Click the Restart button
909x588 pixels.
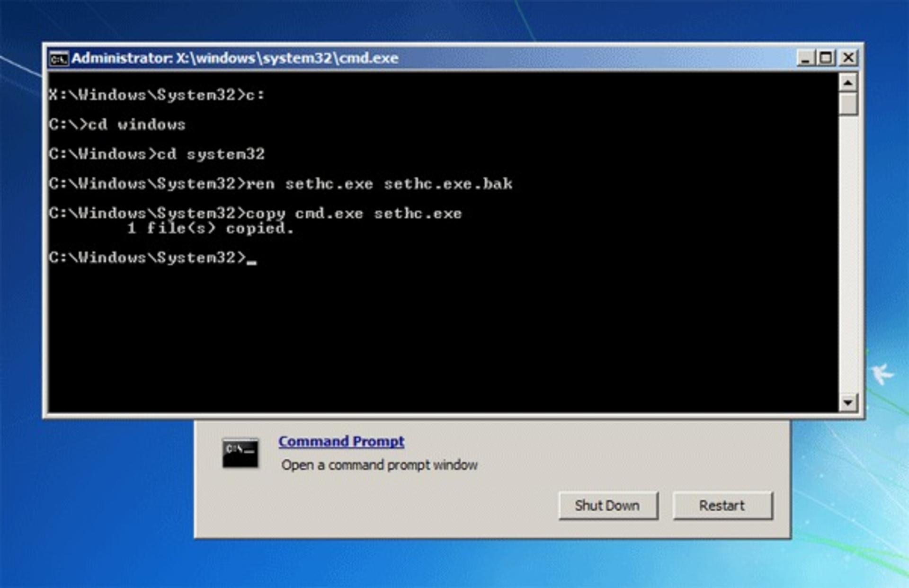[722, 506]
